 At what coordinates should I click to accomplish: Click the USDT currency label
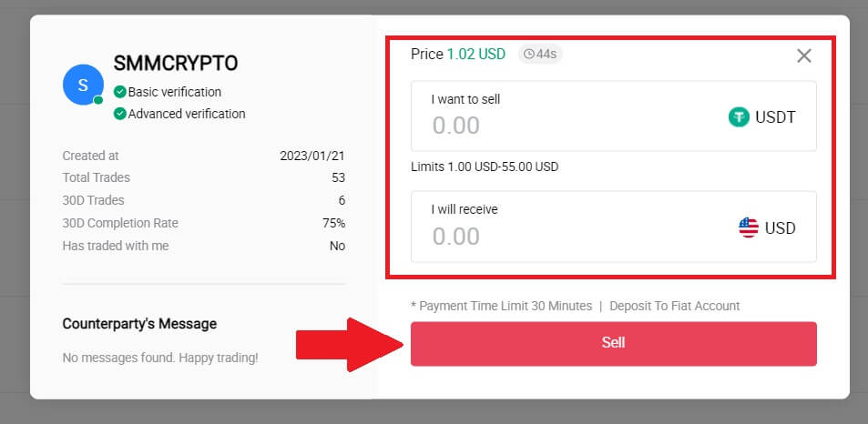coord(775,117)
